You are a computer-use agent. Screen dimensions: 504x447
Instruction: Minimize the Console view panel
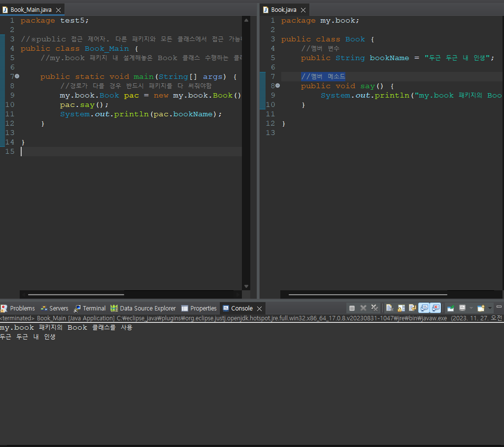coord(499,307)
